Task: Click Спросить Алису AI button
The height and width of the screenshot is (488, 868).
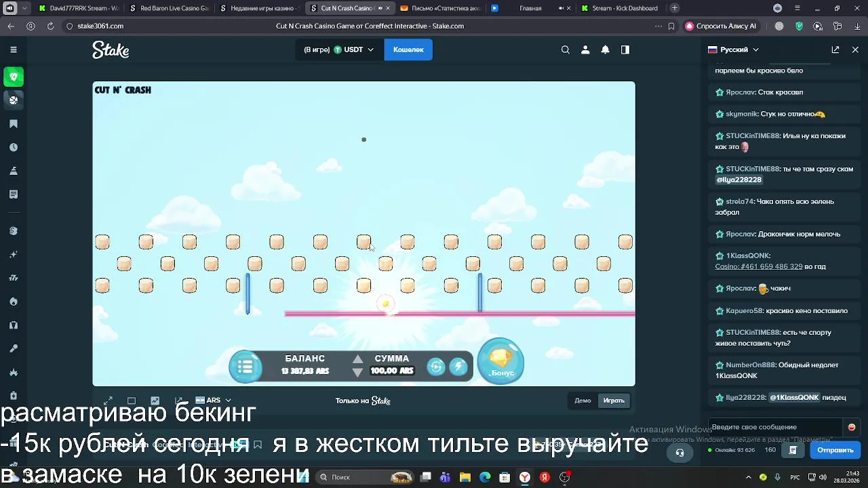Action: point(721,26)
